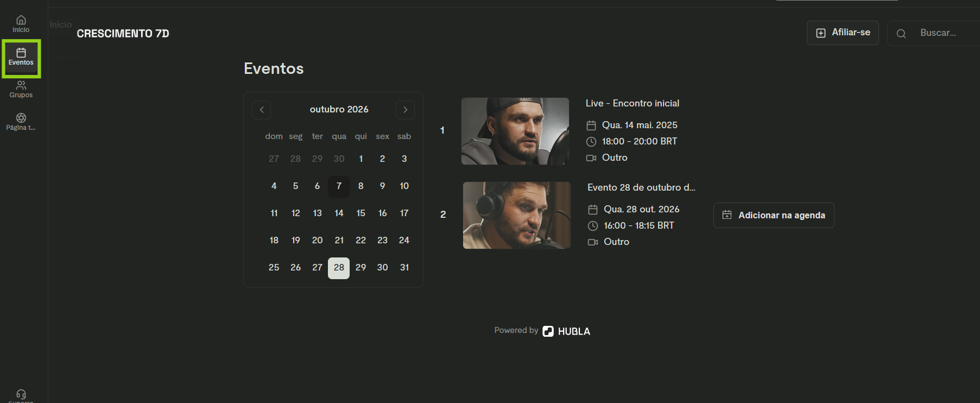This screenshot has height=403, width=980.
Task: Click the support headset icon
Action: click(x=21, y=394)
